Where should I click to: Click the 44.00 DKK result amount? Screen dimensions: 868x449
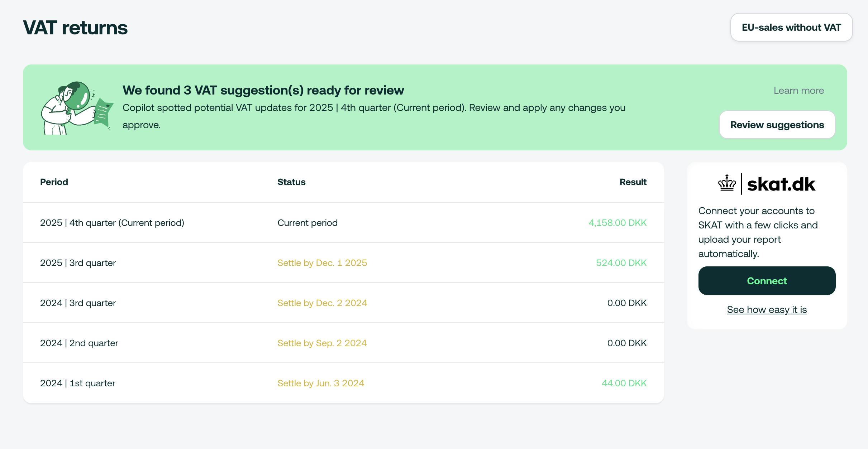624,383
